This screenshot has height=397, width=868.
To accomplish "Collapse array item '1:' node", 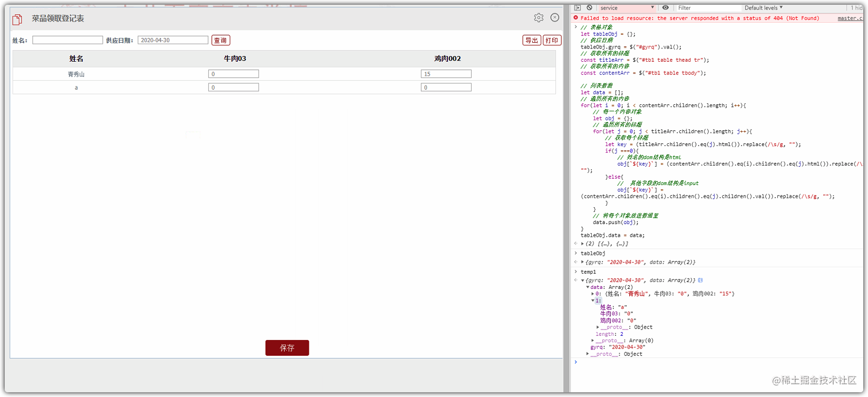I will point(593,301).
